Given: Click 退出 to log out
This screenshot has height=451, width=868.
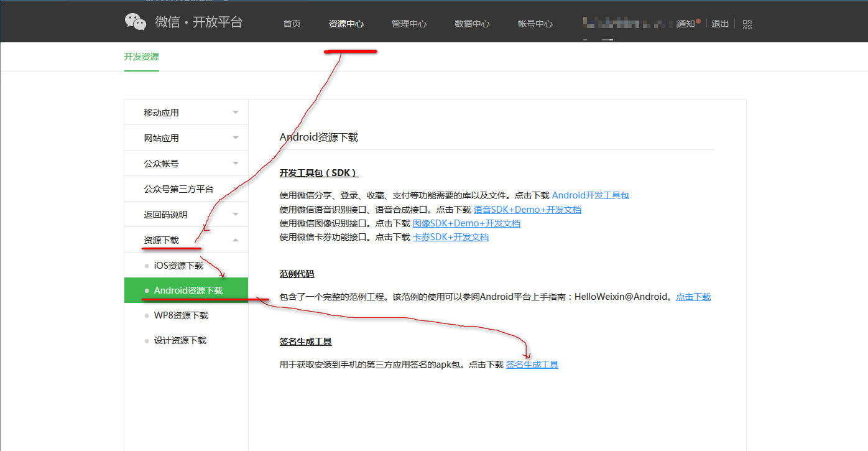Looking at the screenshot, I should point(720,24).
